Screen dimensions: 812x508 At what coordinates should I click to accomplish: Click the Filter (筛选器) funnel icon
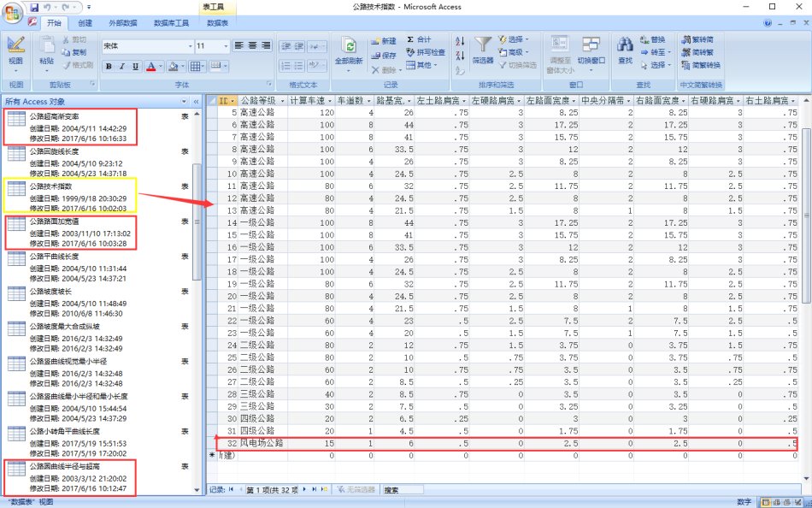(x=483, y=46)
